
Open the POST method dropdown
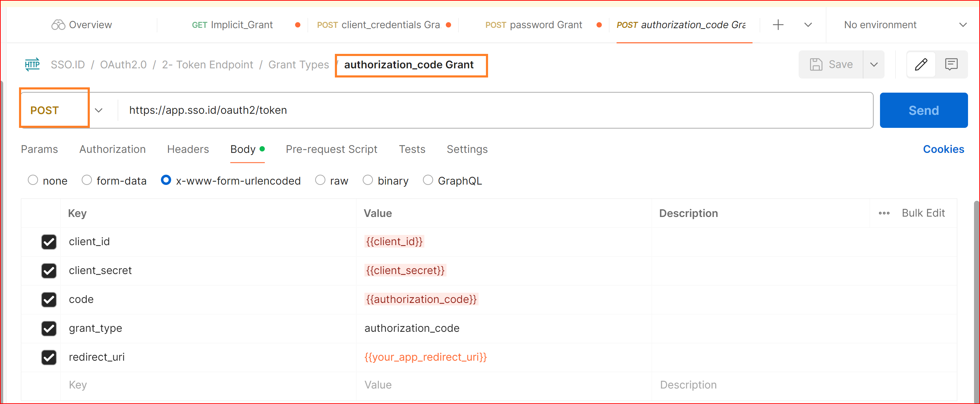(x=66, y=110)
